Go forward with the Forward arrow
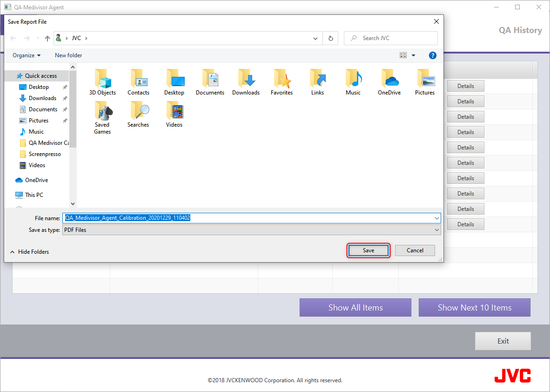This screenshot has height=392, width=550. (27, 38)
